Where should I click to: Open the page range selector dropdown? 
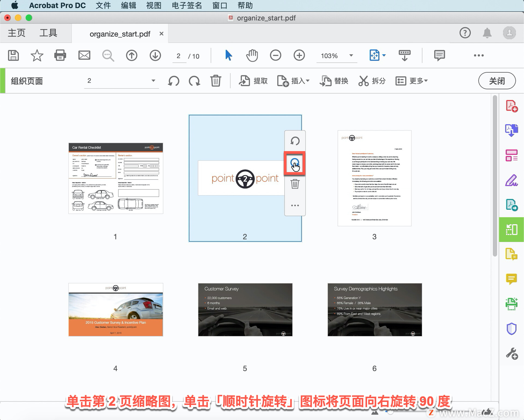(x=153, y=81)
